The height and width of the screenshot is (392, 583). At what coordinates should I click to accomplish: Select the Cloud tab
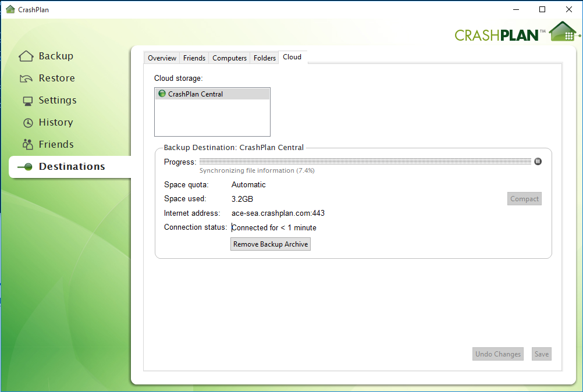[x=292, y=57]
